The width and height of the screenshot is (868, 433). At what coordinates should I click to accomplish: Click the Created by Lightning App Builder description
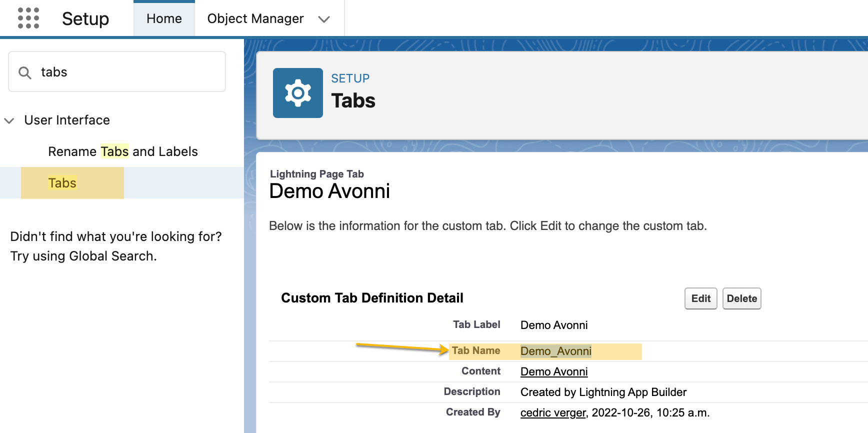tap(603, 392)
